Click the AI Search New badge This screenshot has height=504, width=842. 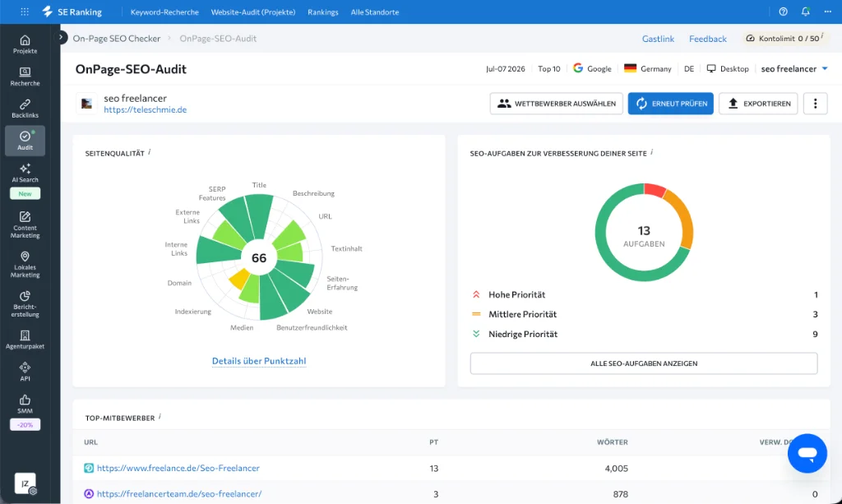(25, 194)
